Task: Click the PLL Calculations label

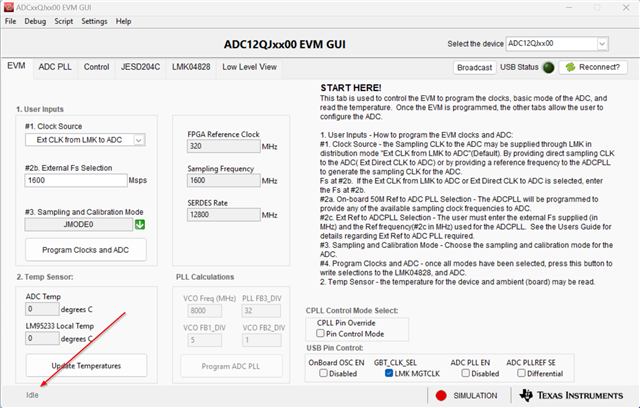Action: coord(205,277)
